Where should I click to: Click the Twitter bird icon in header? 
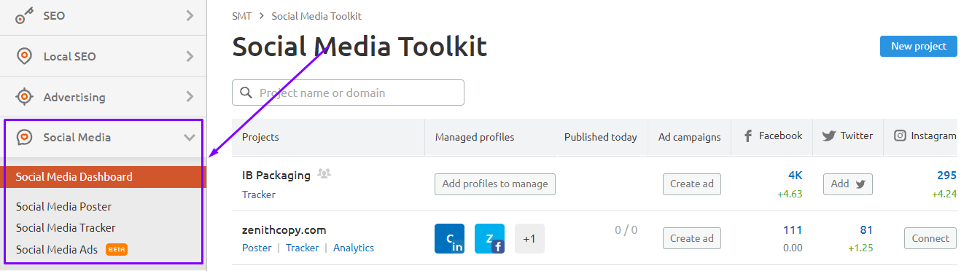(828, 136)
